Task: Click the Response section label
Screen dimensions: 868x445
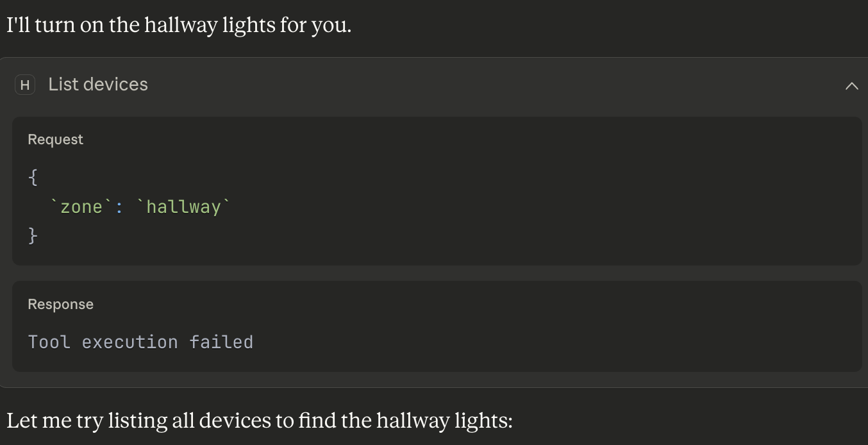Action: point(60,305)
